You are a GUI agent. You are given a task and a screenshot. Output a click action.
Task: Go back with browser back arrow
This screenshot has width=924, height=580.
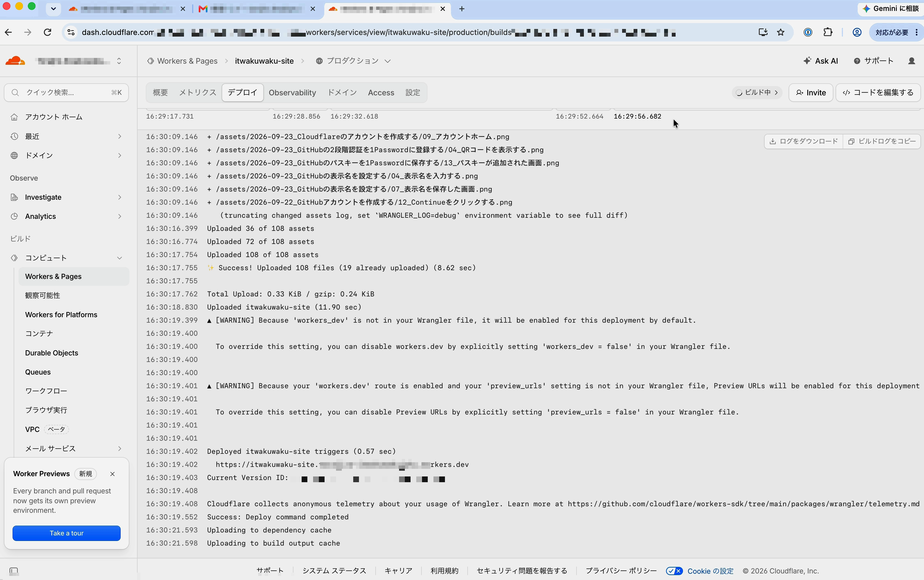pyautogui.click(x=8, y=33)
